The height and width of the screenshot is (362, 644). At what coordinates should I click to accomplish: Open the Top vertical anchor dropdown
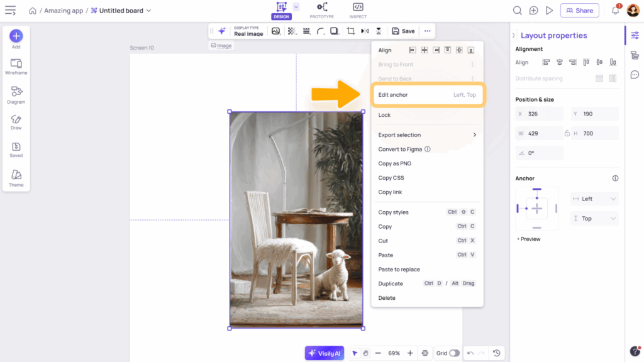coord(594,219)
